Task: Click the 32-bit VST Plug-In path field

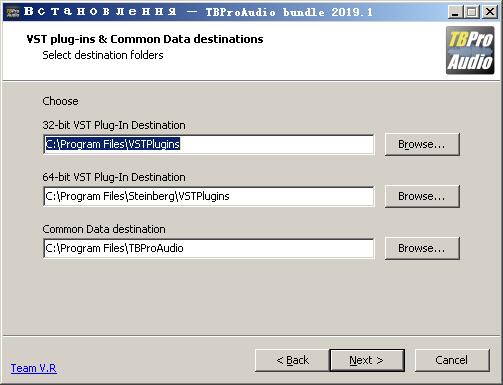Action: point(209,144)
